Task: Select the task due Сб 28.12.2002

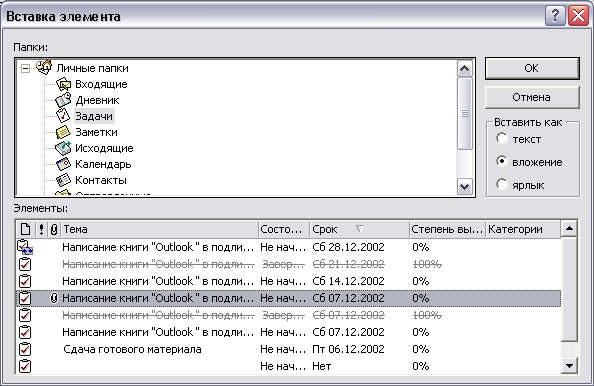Action: (288, 247)
